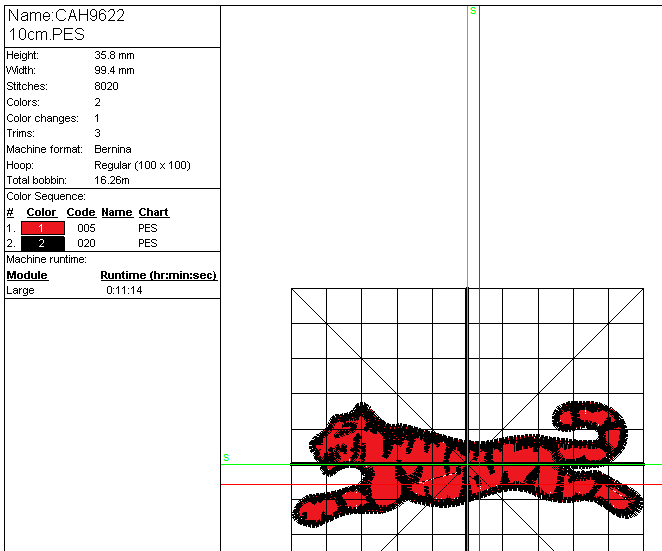Click the Hoop value 'Regular (100 x 100)'
The image size is (662, 551).
[x=142, y=165]
